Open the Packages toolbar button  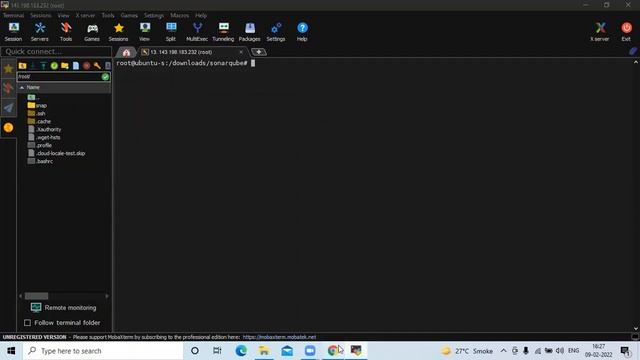pyautogui.click(x=249, y=32)
